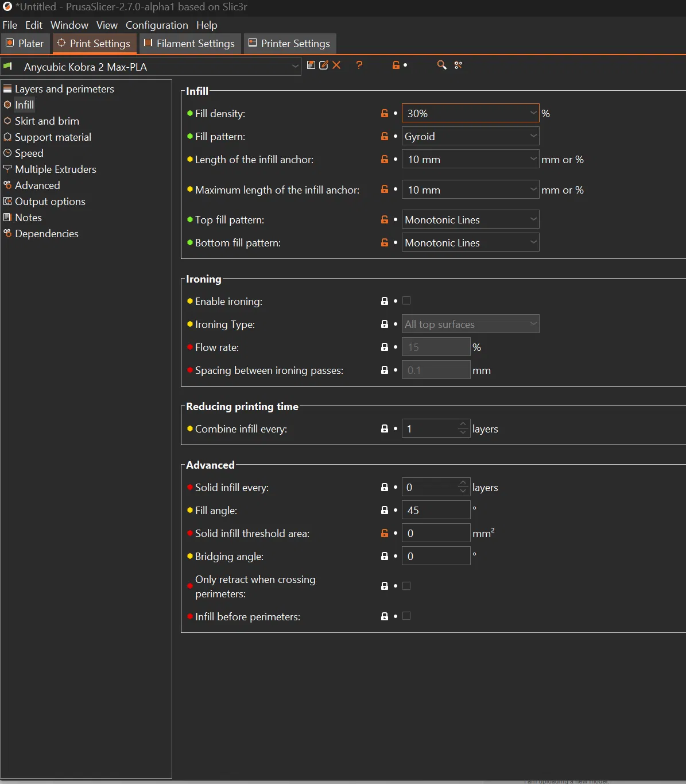Increase Combine infill every layers value
The width and height of the screenshot is (686, 784).
pyautogui.click(x=463, y=424)
